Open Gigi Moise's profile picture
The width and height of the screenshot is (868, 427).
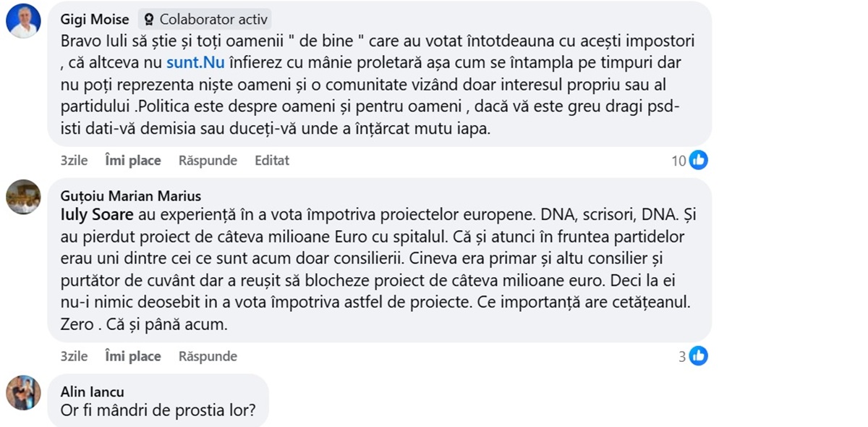click(23, 21)
